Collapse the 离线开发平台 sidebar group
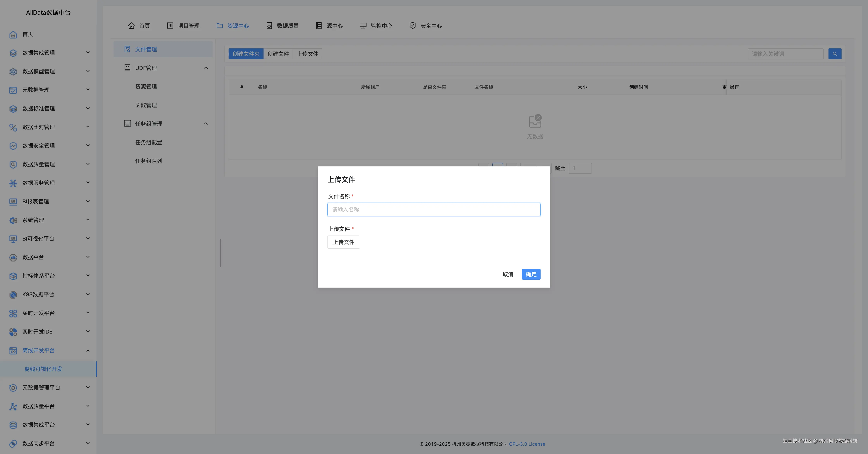Screen dimensions: 868x454 coord(88,351)
